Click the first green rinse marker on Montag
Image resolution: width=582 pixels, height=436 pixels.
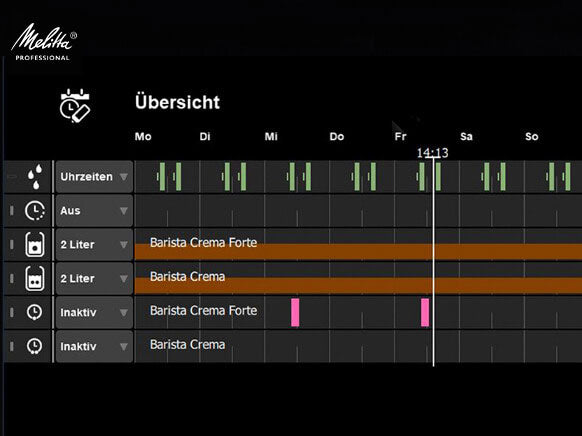click(162, 177)
